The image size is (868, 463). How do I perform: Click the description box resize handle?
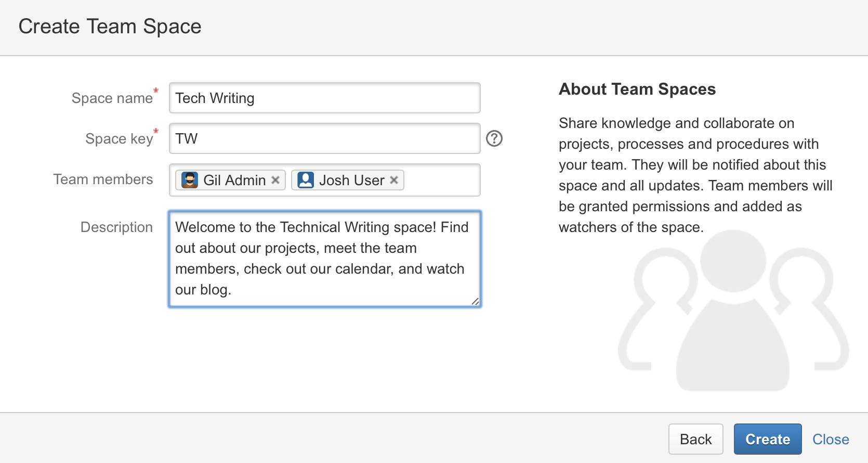[x=475, y=301]
